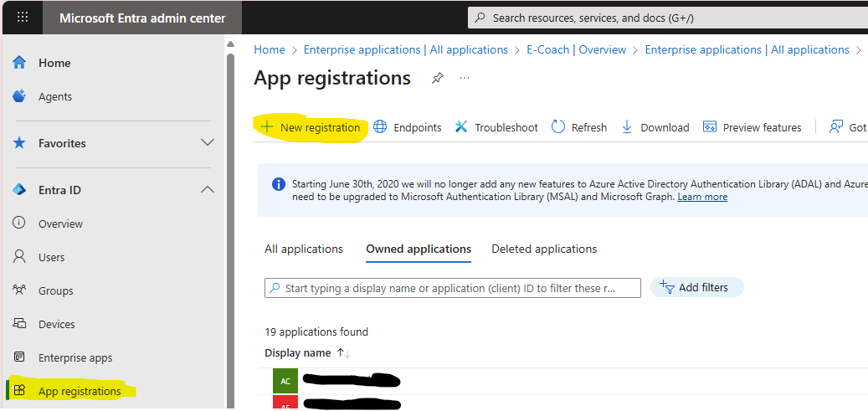Screen dimensions: 868x411
Task: Click the Home house icon in sidebar
Action: 19,63
